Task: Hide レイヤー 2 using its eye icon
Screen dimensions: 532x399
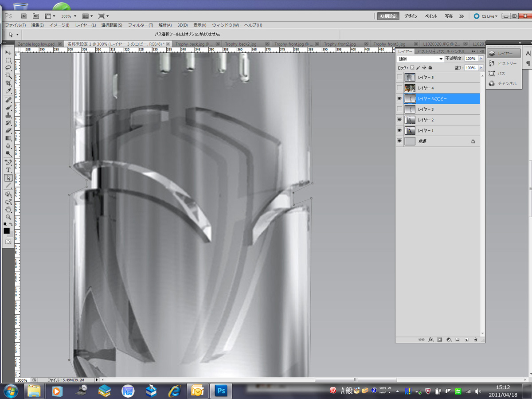Action: click(399, 120)
